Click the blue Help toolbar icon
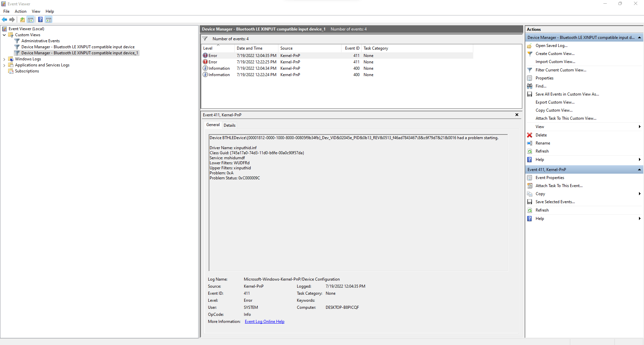 (40, 19)
